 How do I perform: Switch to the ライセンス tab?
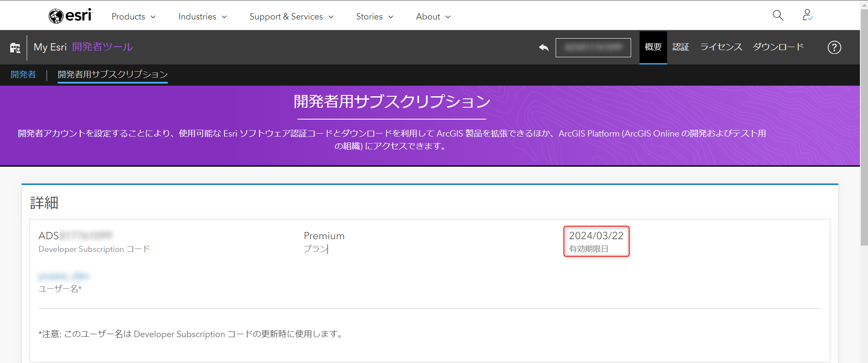(721, 47)
